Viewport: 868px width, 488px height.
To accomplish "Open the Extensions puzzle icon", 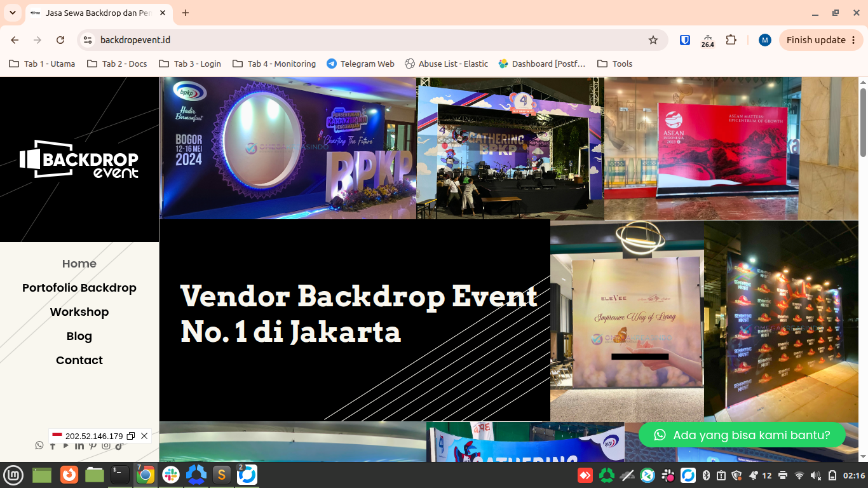I will [x=731, y=40].
